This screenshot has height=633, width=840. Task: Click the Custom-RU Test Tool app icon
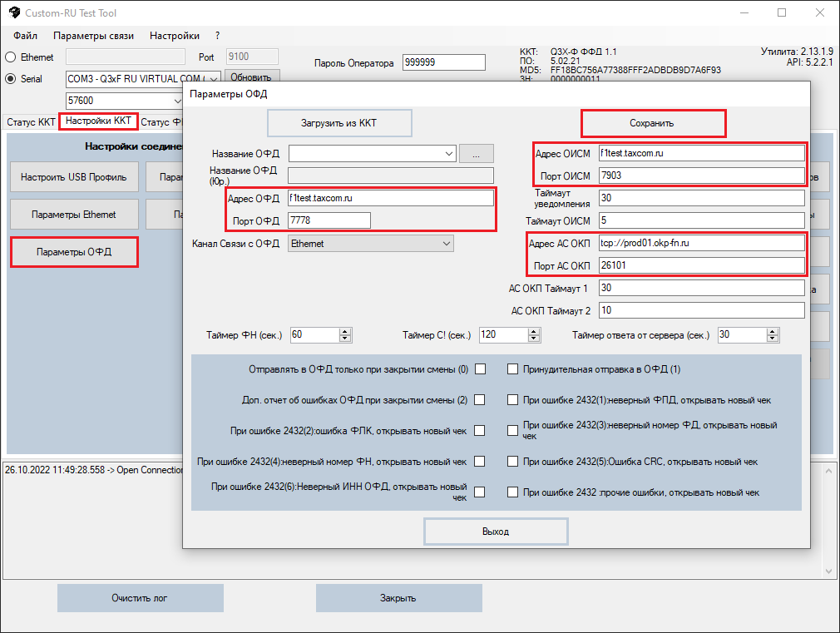tap(13, 12)
